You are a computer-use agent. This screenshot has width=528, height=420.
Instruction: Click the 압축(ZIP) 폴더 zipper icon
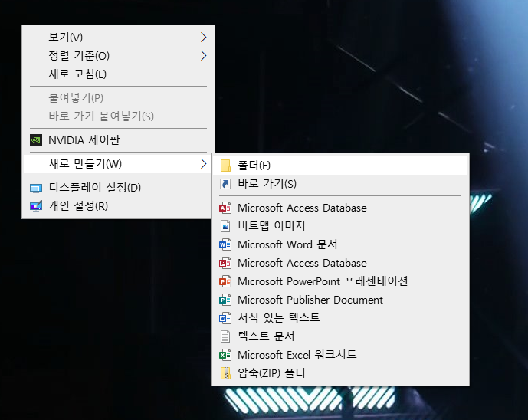225,373
